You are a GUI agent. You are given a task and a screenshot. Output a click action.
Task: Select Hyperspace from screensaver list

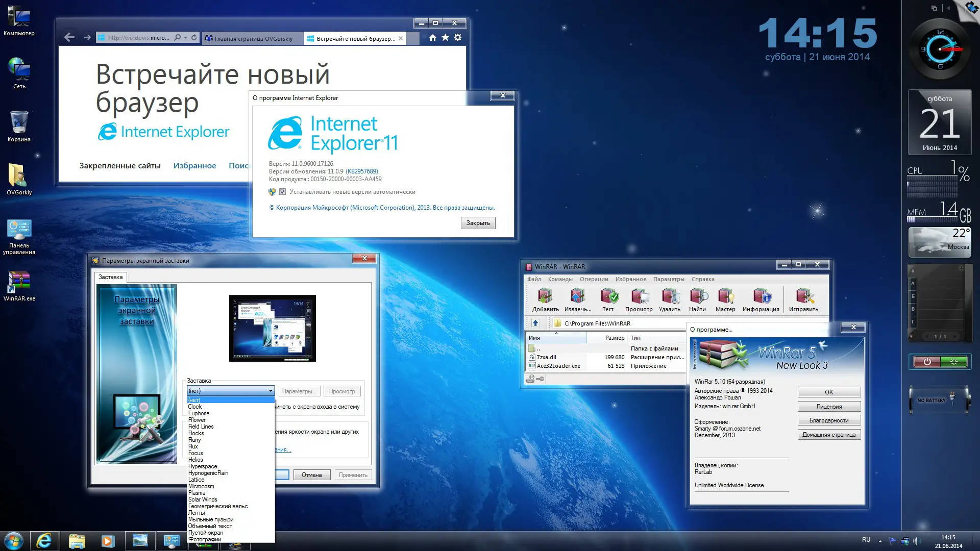tap(203, 466)
